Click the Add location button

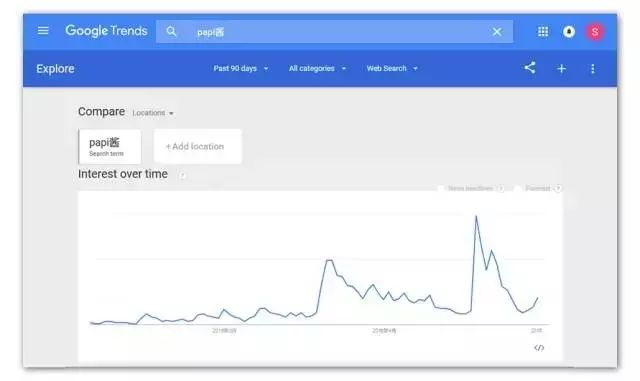click(x=198, y=146)
